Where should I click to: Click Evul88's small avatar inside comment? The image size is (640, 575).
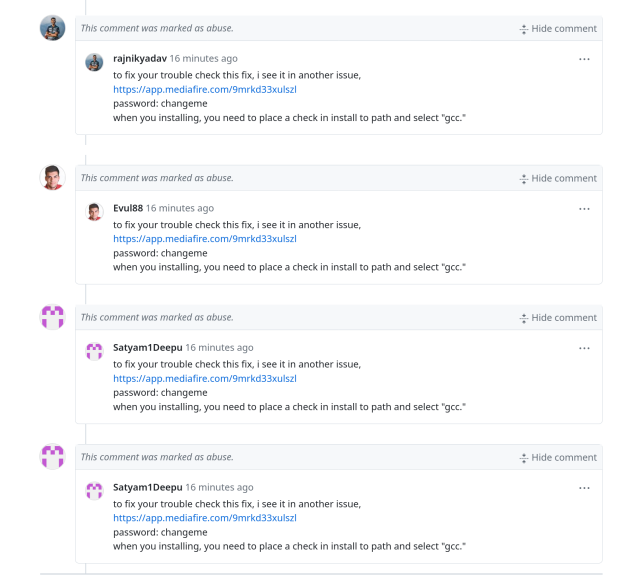94,211
